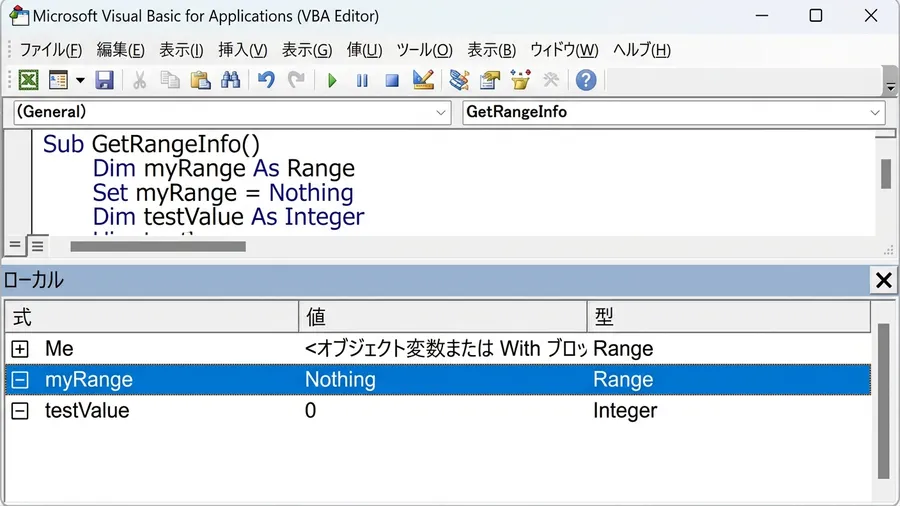Open the ツール(O) menu
Viewport: 900px width, 506px height.
point(425,50)
